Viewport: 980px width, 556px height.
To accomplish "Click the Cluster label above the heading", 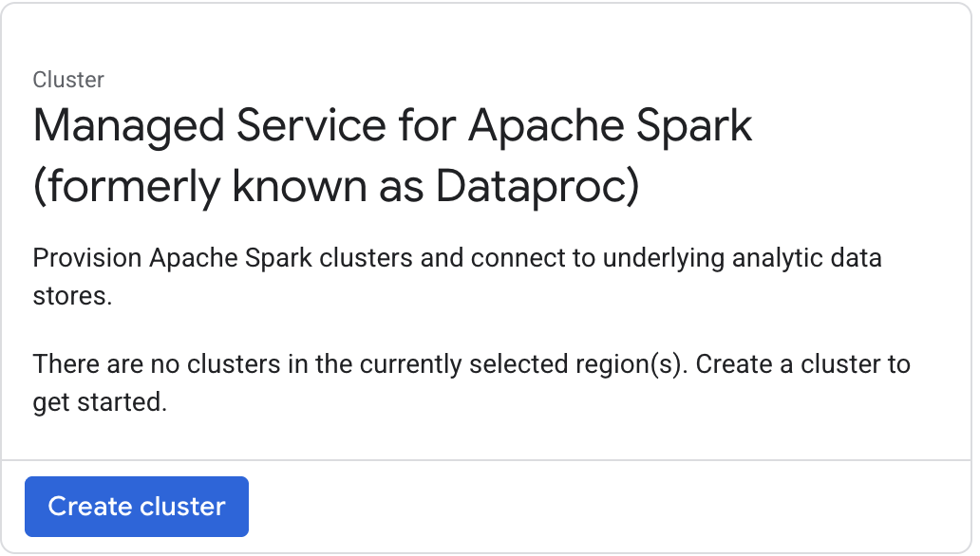I will [67, 81].
